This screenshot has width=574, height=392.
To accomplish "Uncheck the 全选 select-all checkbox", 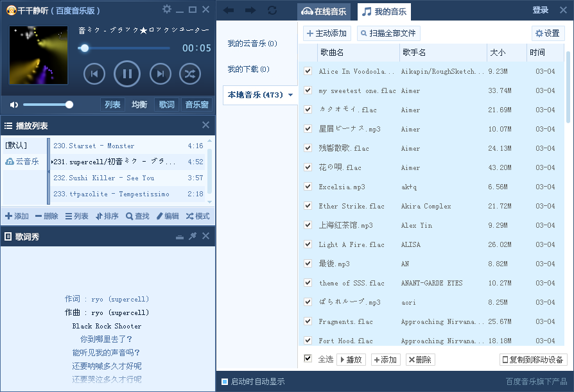I will pyautogui.click(x=308, y=359).
